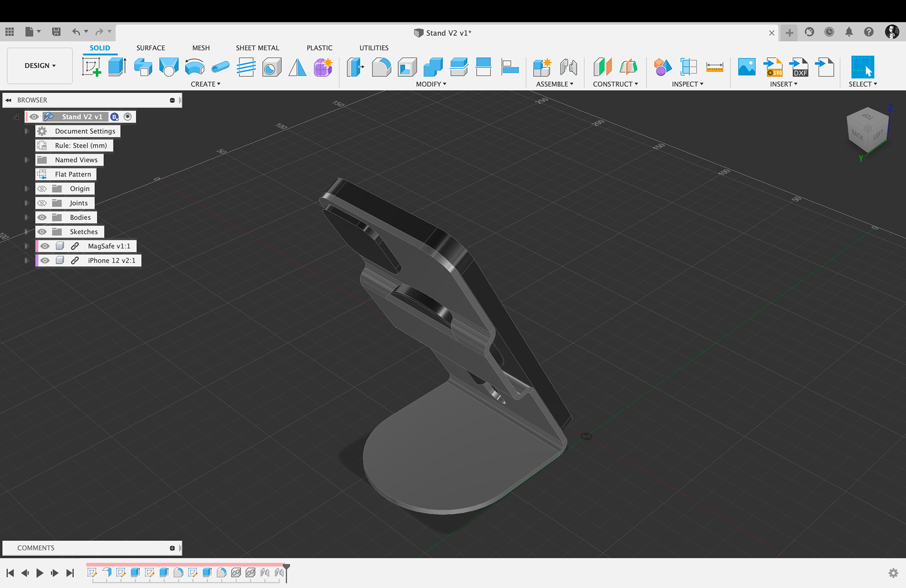Jump to timeline beginning
The width and height of the screenshot is (906, 588).
[x=10, y=573]
